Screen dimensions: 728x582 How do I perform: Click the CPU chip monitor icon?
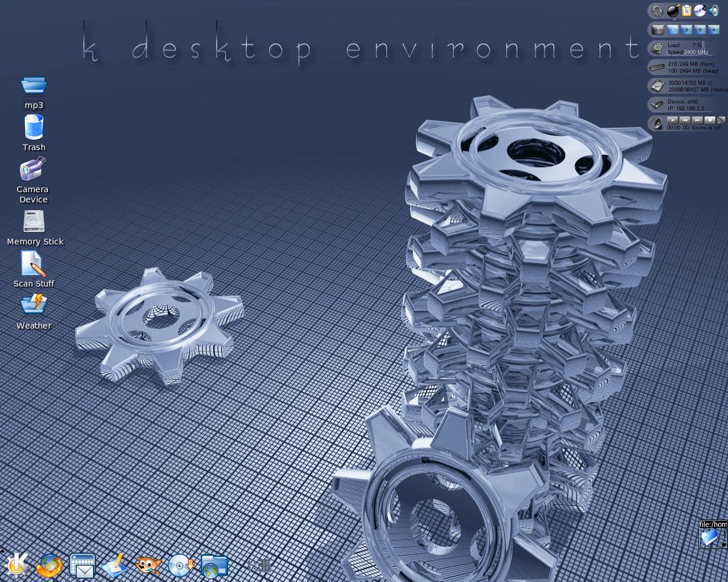[657, 48]
